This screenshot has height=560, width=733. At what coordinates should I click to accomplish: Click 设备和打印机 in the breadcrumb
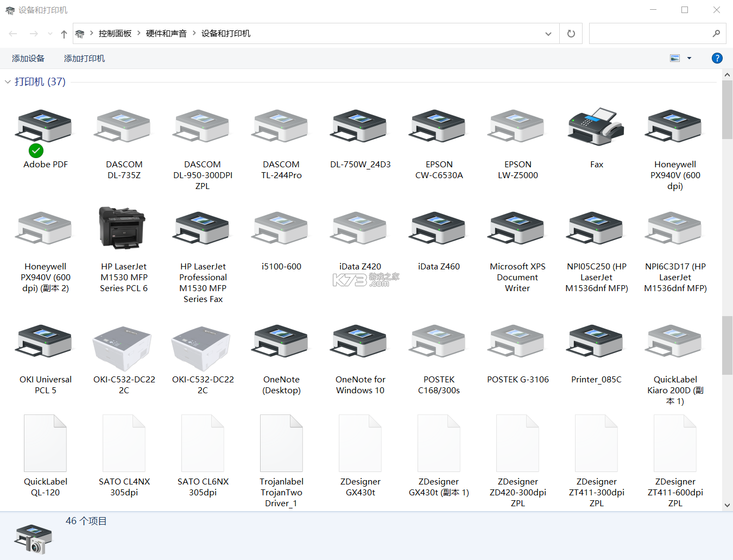tap(226, 34)
